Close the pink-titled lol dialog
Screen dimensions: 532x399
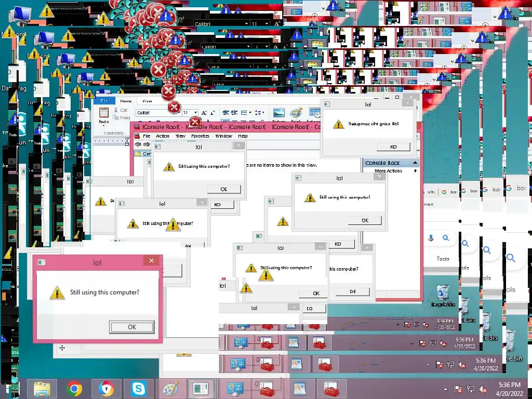(x=151, y=261)
